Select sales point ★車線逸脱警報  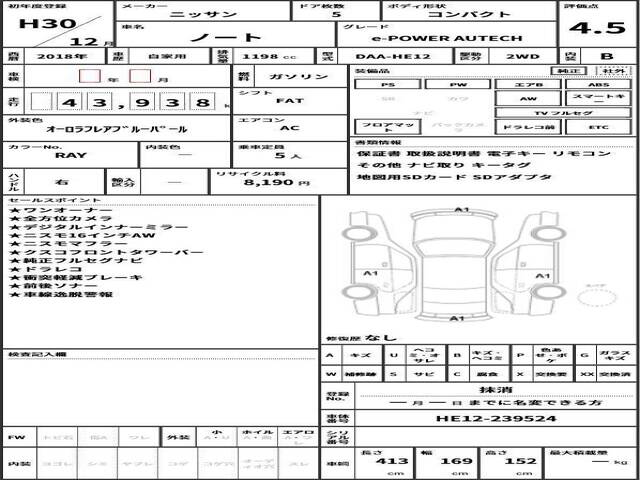(61, 294)
